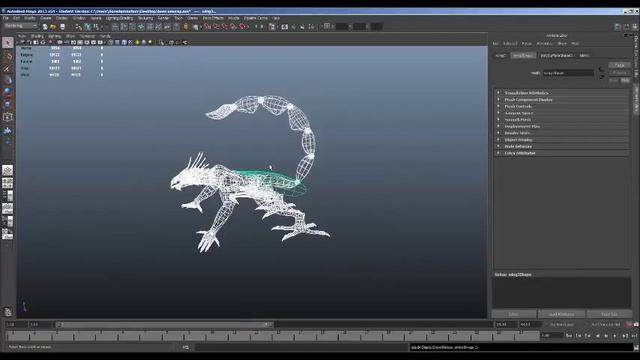This screenshot has height=360, width=640.
Task: Save the scene with the disk icon
Action: (62, 27)
